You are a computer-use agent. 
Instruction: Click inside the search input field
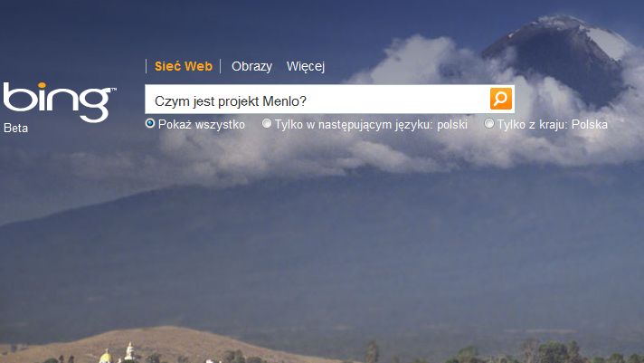tap(317, 99)
